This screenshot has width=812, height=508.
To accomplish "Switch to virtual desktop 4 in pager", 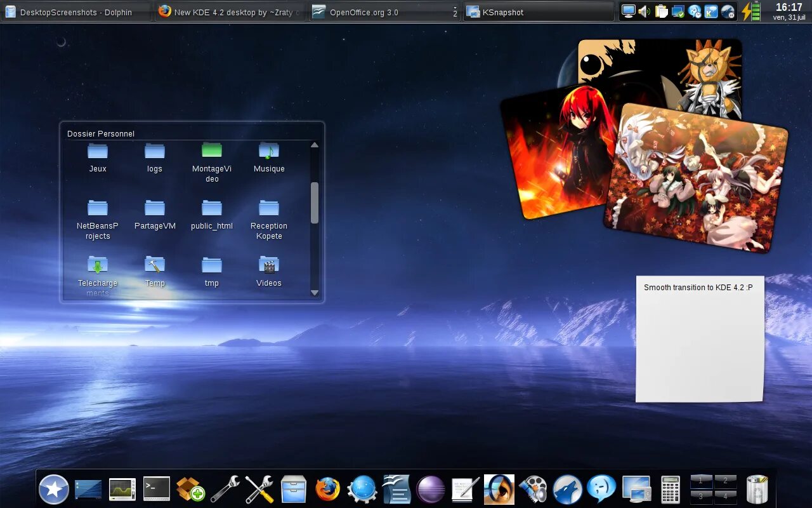I will pos(726,497).
